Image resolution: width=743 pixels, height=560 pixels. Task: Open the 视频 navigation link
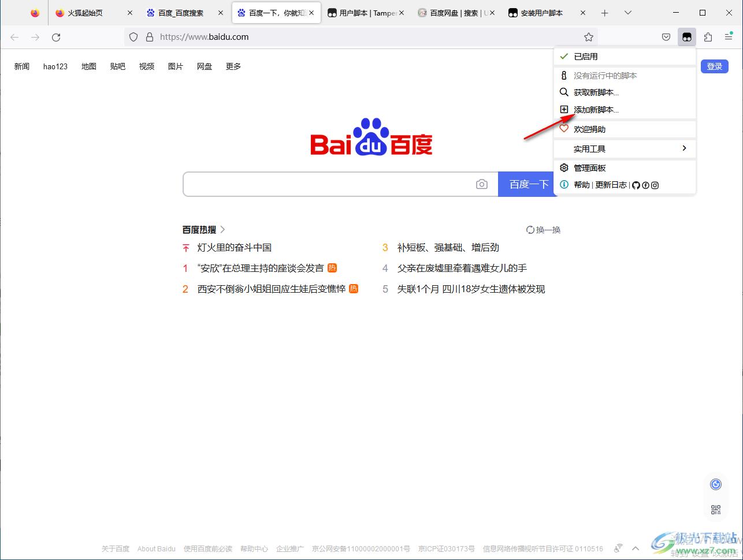tap(147, 66)
